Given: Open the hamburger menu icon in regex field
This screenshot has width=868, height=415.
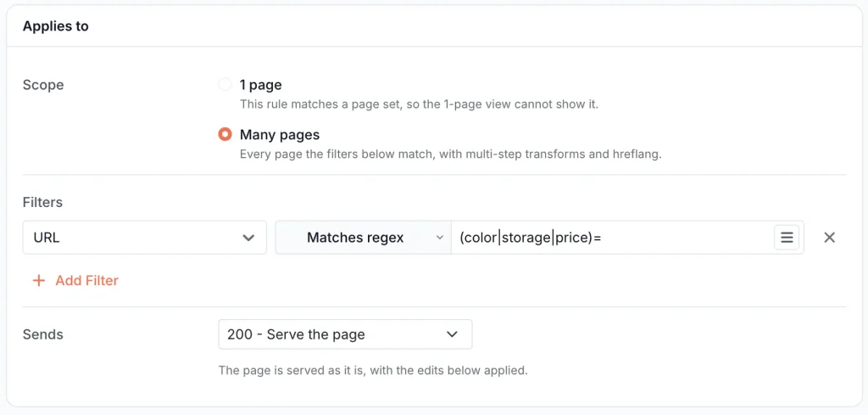Looking at the screenshot, I should [x=787, y=238].
